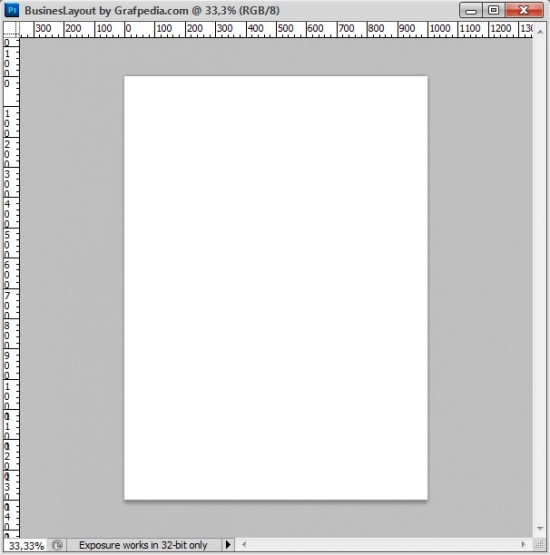Screen dimensions: 550x555
Task: Click the document title "BusinesLayout by Grafpedia.com"
Action: [106, 11]
